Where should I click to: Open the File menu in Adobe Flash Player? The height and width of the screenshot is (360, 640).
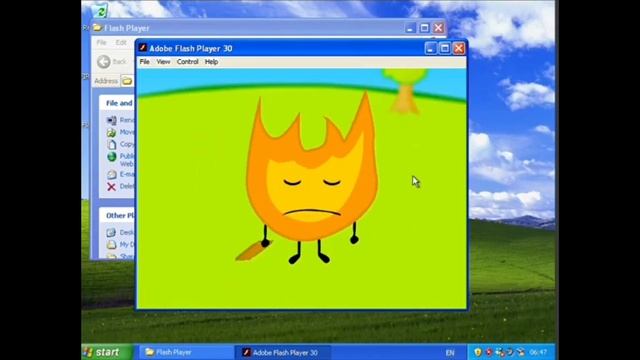144,62
